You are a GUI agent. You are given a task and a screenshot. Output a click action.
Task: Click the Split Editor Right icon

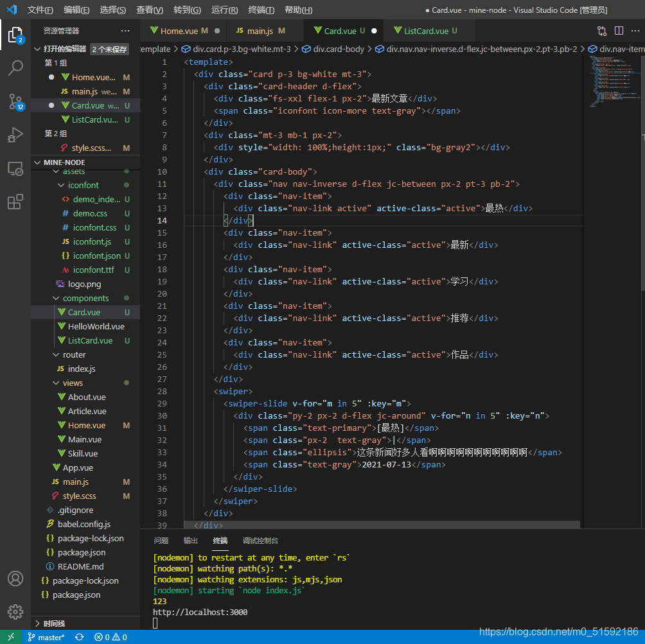(618, 31)
